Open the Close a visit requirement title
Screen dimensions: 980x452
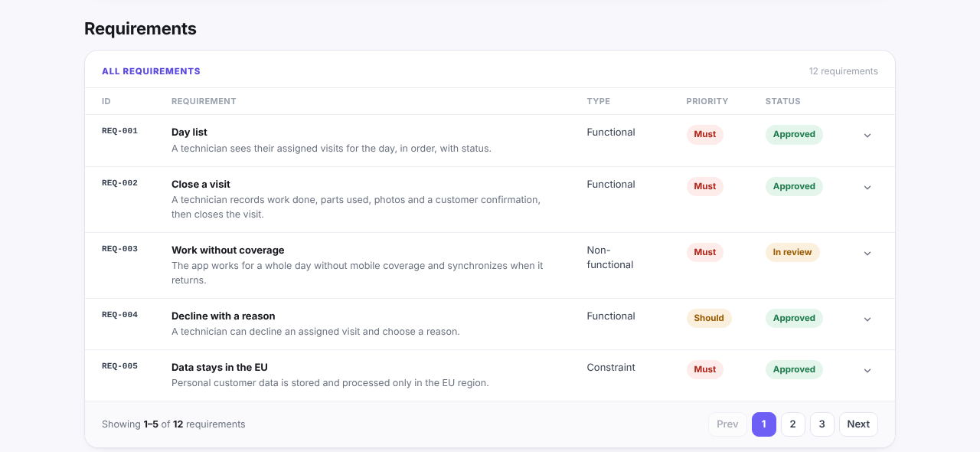201,185
